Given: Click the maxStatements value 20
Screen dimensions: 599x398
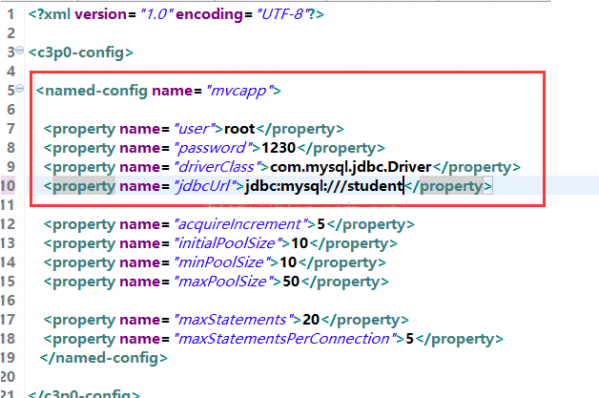Looking at the screenshot, I should point(311,320).
